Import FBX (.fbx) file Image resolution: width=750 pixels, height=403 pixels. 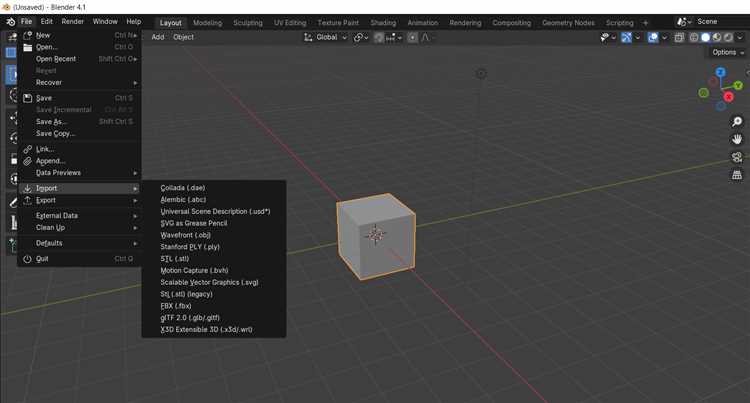214,306
